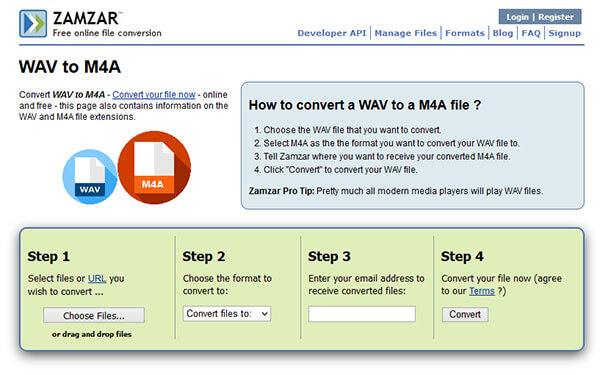
Task: Click the URL link in Step 1
Action: 97,279
